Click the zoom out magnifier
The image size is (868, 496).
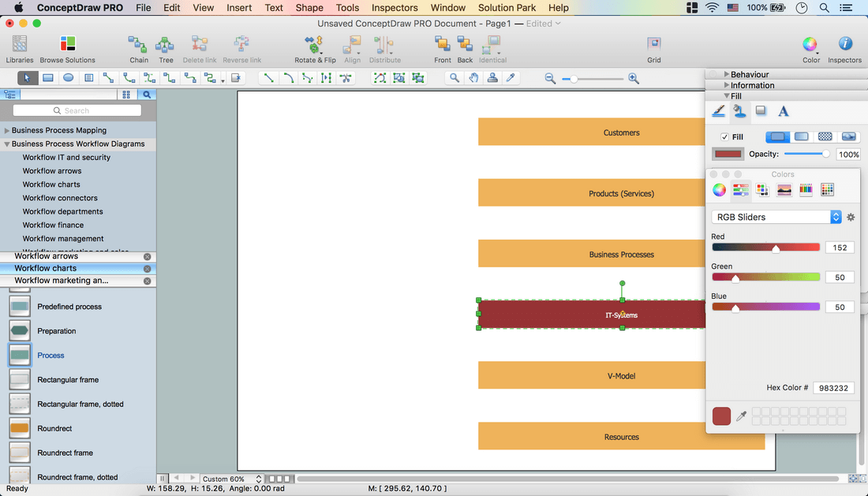pyautogui.click(x=550, y=79)
